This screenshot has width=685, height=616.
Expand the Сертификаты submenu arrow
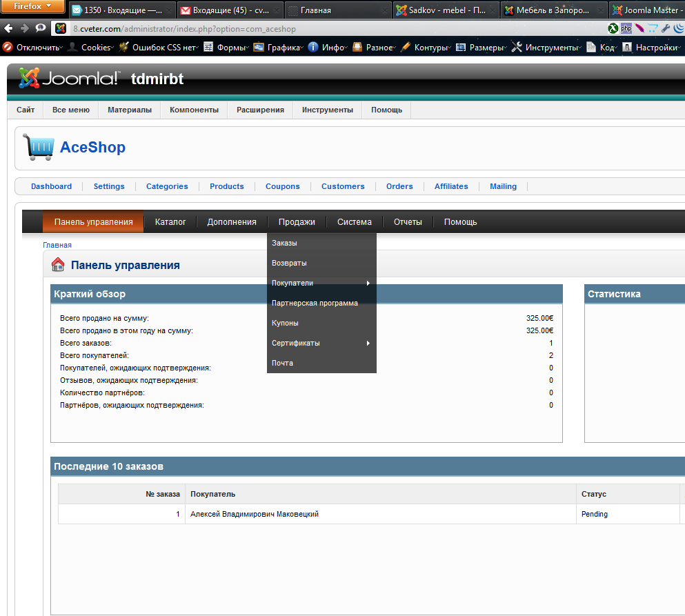point(368,343)
